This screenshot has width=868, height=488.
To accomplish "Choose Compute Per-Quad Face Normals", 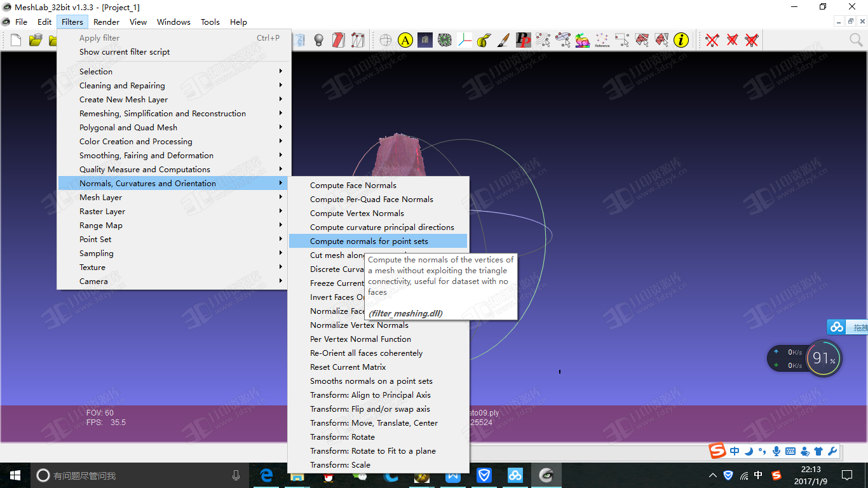I will (x=378, y=200).
